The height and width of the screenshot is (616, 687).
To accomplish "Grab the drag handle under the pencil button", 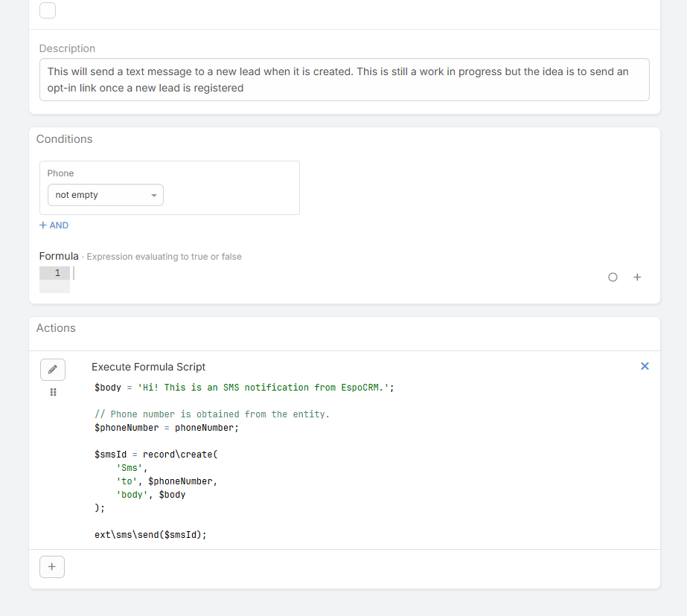I will (53, 392).
